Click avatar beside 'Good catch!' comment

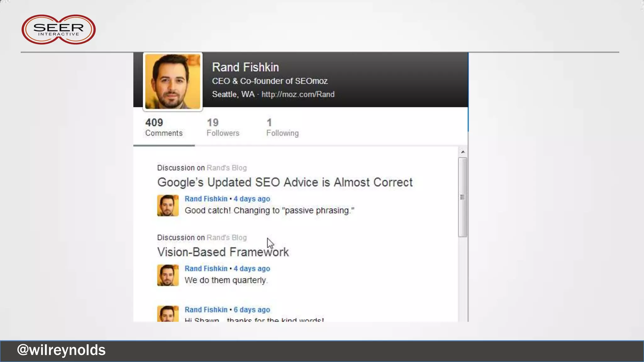pyautogui.click(x=168, y=206)
